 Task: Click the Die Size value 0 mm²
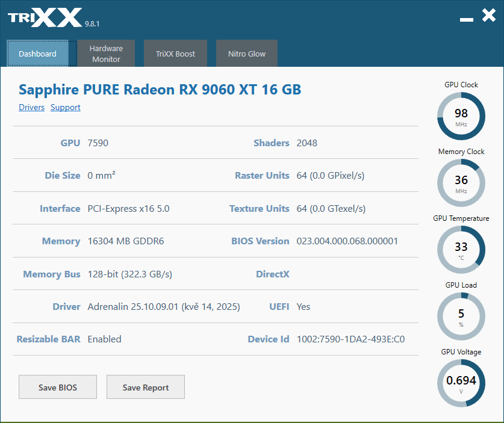(x=102, y=175)
